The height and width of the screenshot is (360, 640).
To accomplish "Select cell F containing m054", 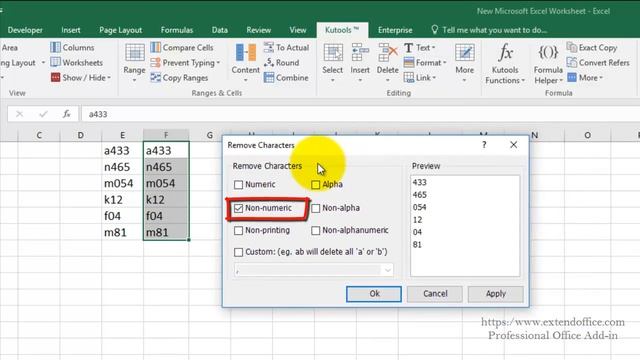I will pyautogui.click(x=166, y=183).
